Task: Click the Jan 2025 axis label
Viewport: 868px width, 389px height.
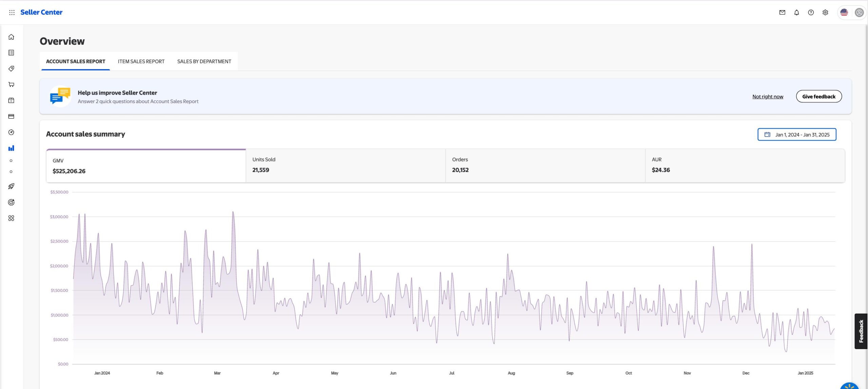Action: click(805, 373)
